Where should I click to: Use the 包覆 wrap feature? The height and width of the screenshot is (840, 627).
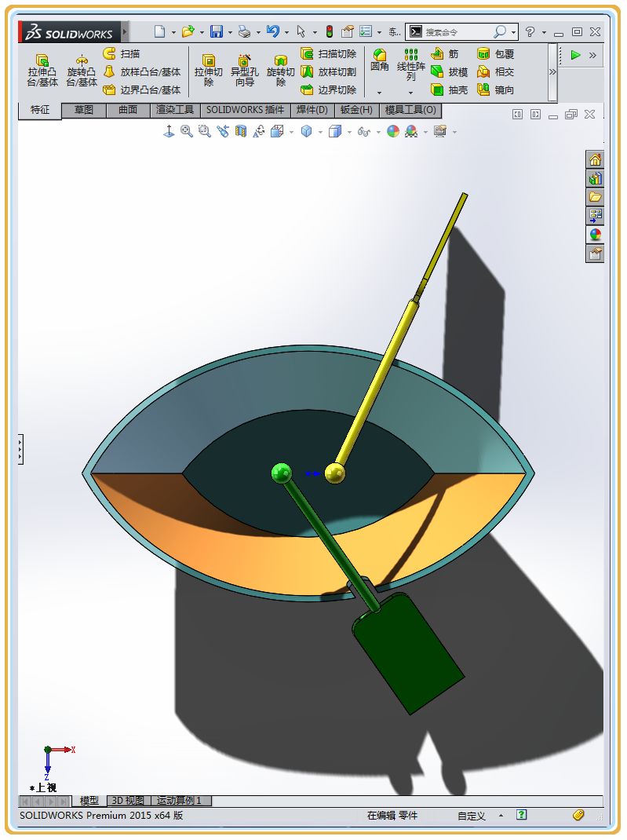tap(496, 53)
